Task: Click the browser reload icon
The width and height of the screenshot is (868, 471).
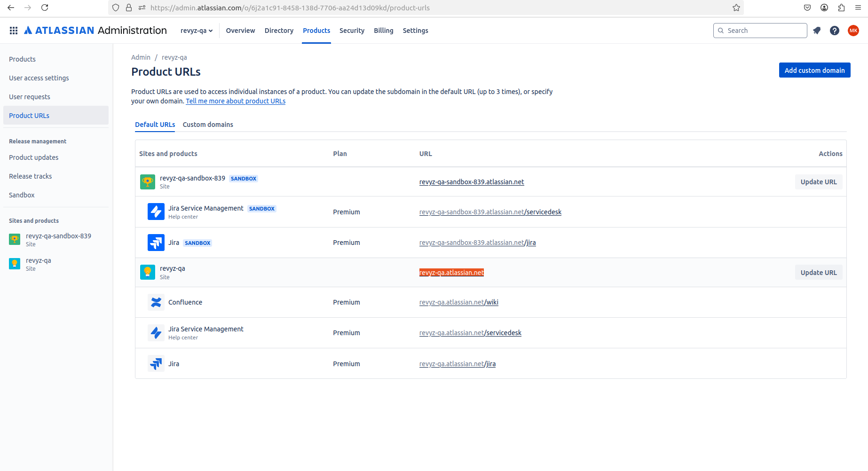Action: click(45, 8)
